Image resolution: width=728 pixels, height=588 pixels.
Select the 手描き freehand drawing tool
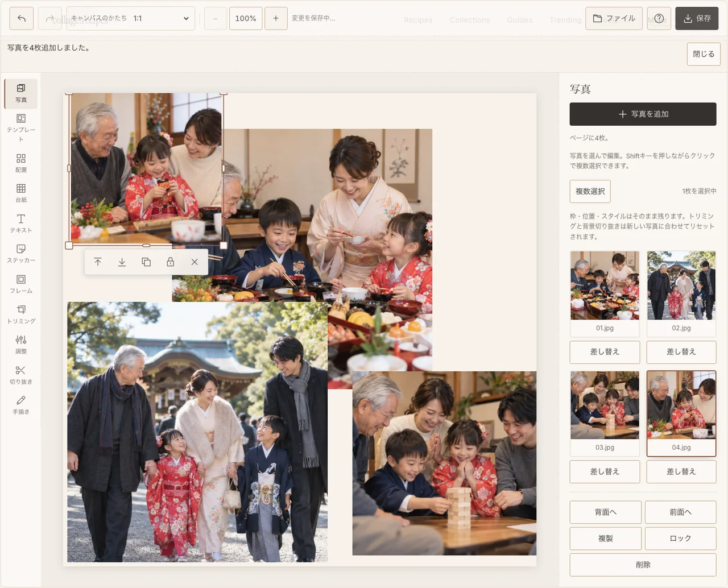pos(21,405)
